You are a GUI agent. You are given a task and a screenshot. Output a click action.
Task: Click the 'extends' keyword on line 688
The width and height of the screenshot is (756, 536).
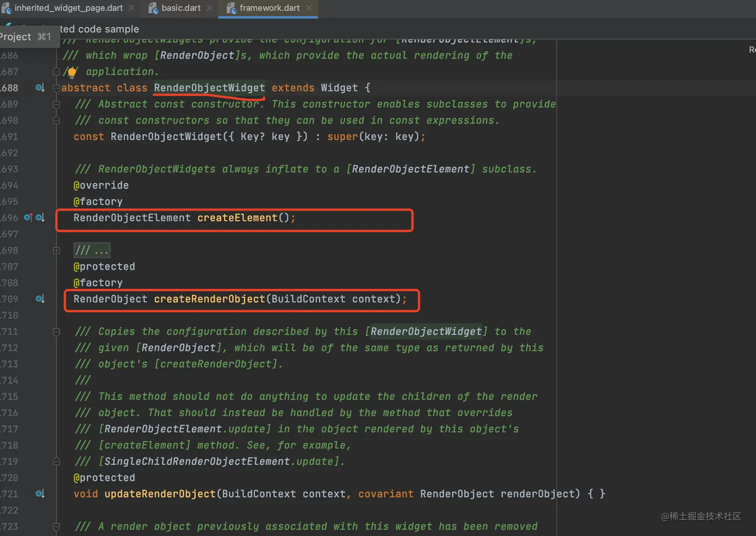coord(293,88)
